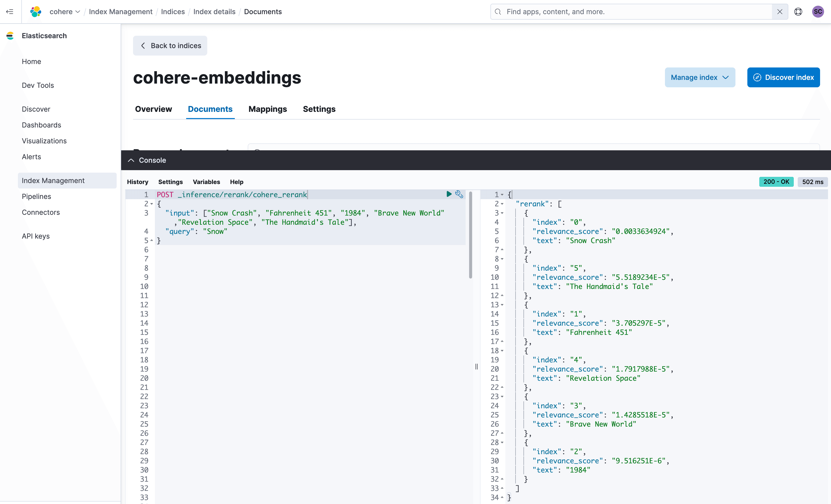The image size is (831, 504).
Task: Click the editor-output pane splitter handle
Action: [x=477, y=366]
